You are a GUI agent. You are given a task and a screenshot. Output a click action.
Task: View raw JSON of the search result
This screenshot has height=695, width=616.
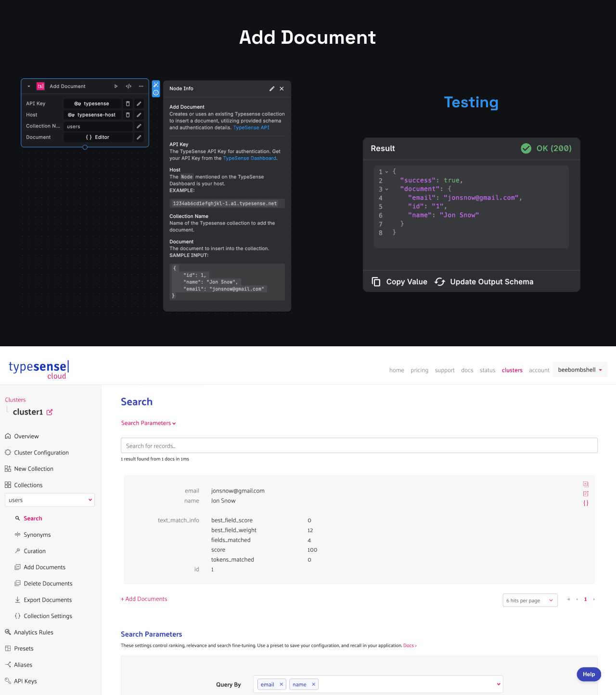click(586, 503)
